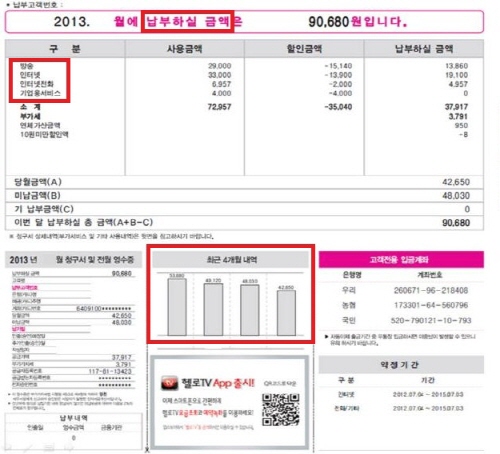Screen dimensions: 500x454
Task: Click the discount amount '-13,900'
Action: (x=338, y=75)
